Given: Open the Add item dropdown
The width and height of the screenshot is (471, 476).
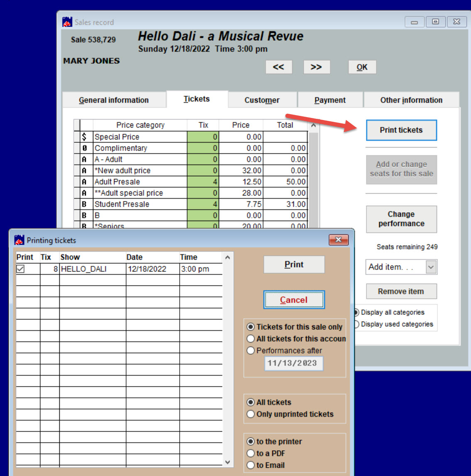Looking at the screenshot, I should pyautogui.click(x=431, y=267).
